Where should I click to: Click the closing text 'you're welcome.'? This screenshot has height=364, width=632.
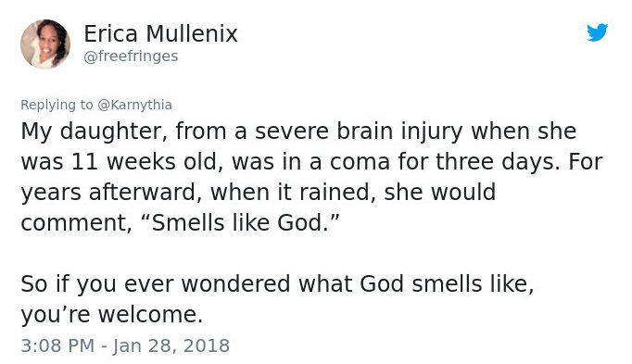point(111,314)
